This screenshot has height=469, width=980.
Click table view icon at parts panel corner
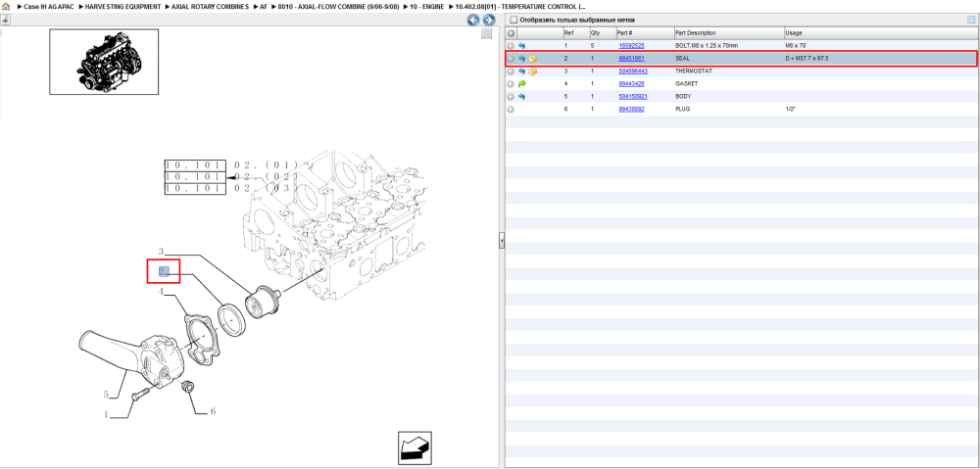click(x=971, y=20)
